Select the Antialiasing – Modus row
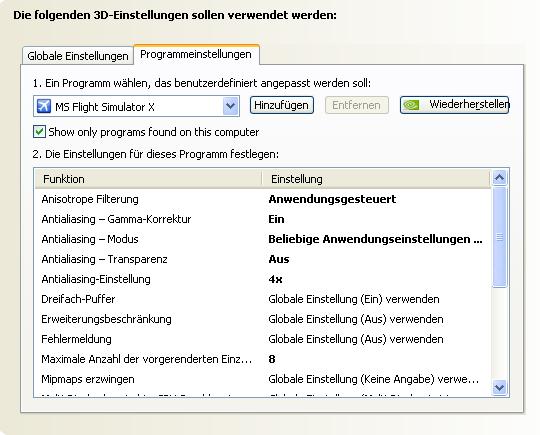Screen dimensions: 540x435 [x=262, y=239]
